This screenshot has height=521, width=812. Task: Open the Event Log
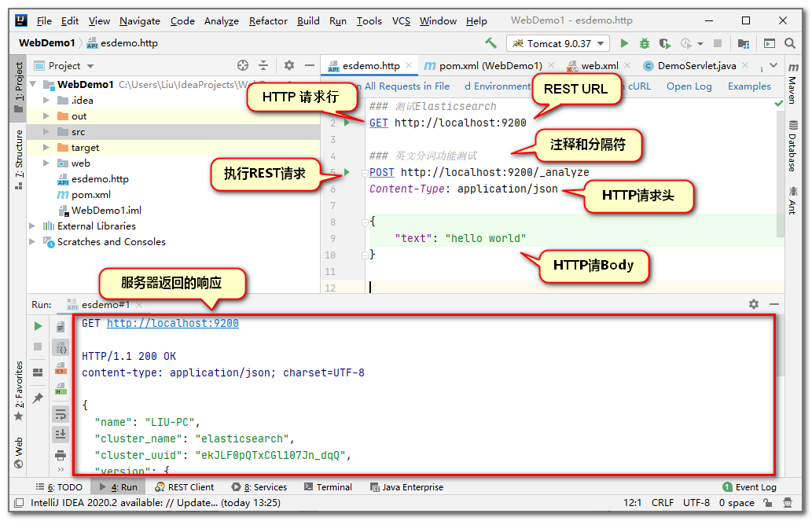coord(749,487)
